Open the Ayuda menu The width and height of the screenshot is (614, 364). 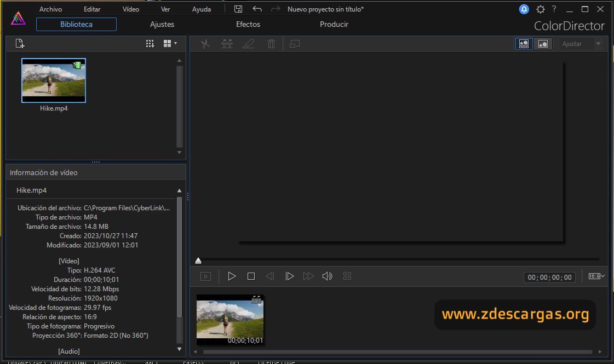coord(201,9)
